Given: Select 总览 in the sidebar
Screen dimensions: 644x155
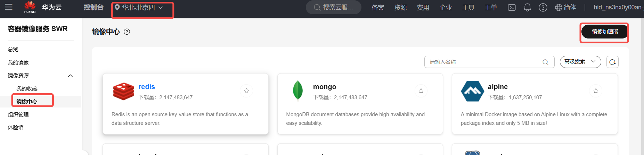Looking at the screenshot, I should point(13,50).
